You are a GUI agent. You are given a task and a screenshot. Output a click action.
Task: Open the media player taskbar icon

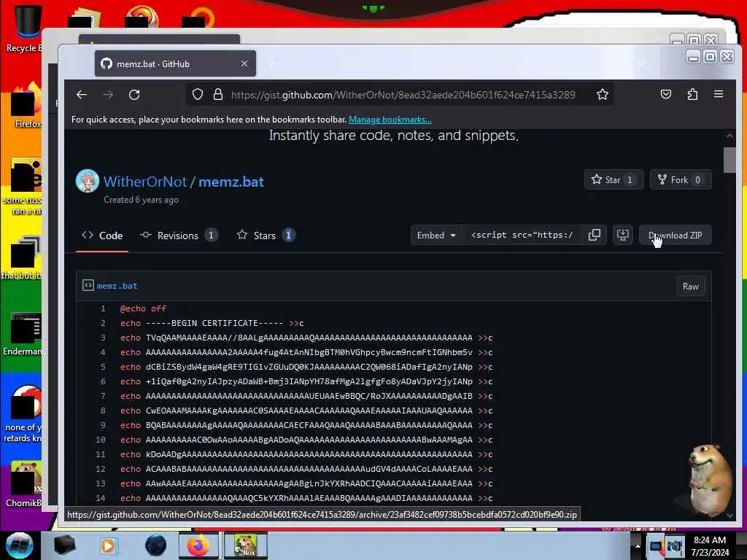[108, 545]
